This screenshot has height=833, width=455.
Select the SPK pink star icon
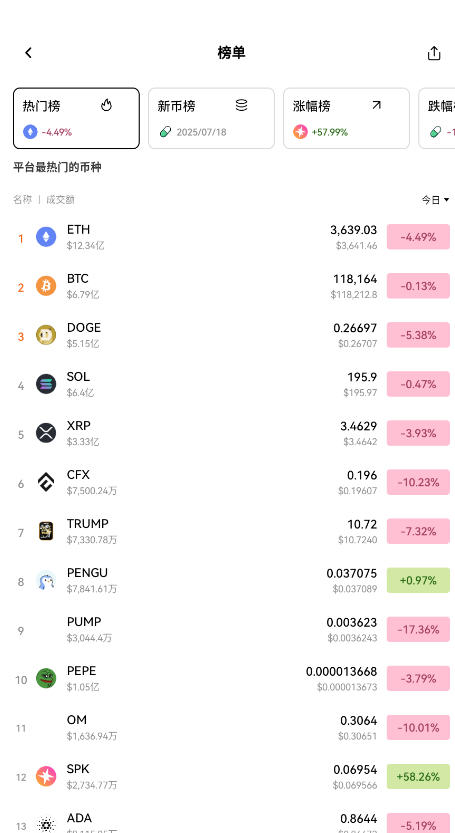46,776
